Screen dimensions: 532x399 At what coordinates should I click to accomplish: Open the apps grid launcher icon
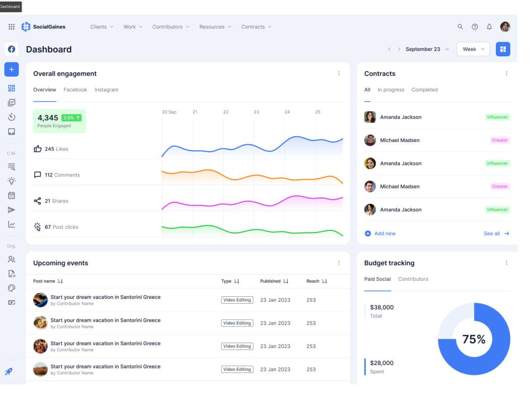pos(12,27)
